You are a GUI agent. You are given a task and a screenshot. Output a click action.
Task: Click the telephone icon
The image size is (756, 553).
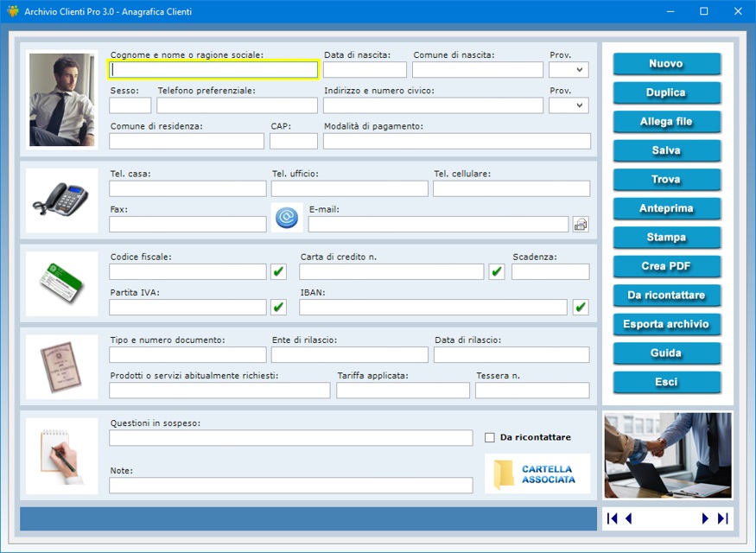(x=61, y=199)
